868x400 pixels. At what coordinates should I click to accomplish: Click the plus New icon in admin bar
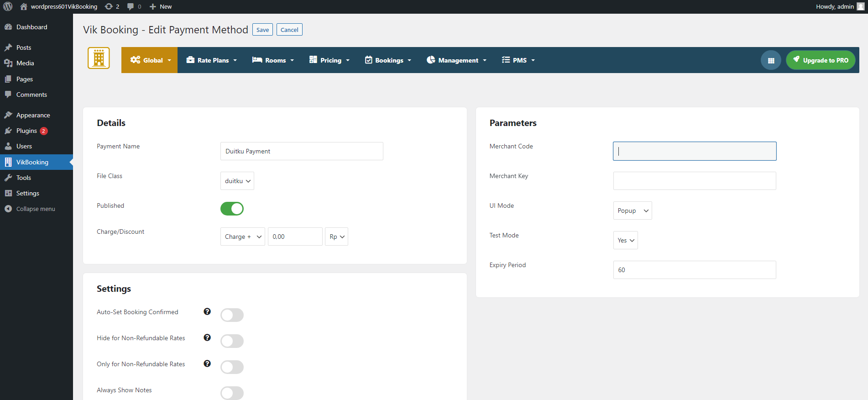pyautogui.click(x=153, y=6)
